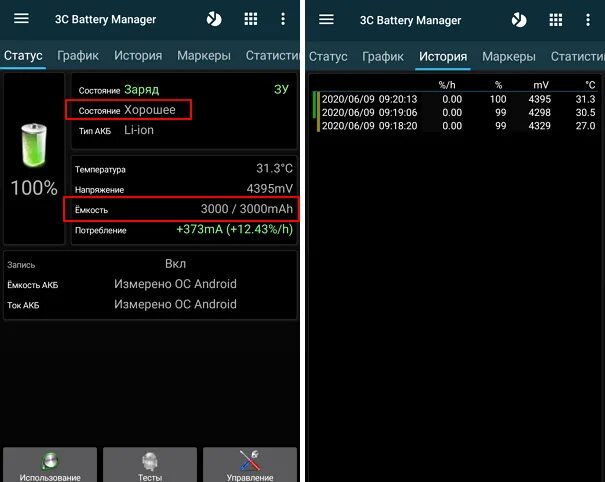
Task: Tap Потребление label
Action: [x=101, y=230]
